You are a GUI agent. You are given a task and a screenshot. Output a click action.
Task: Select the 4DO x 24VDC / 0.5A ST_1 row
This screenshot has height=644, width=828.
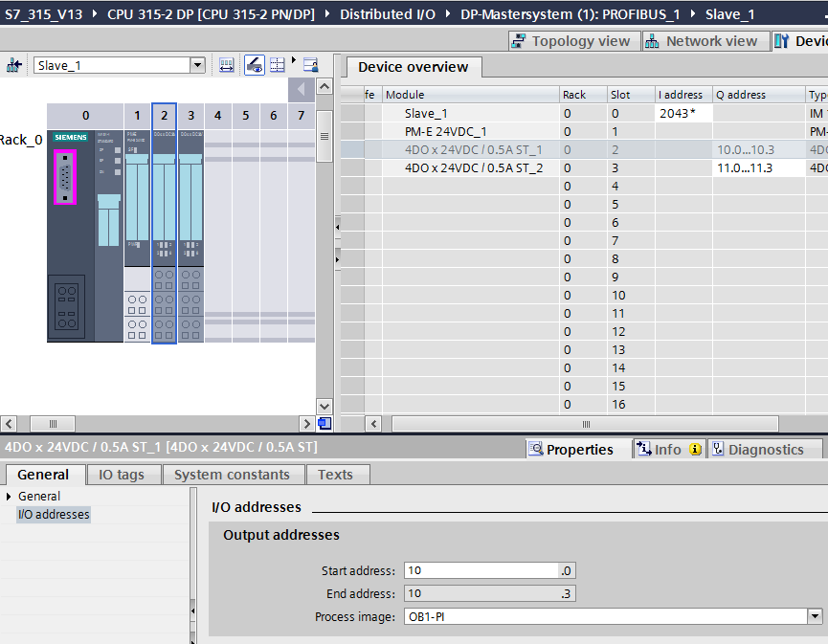[584, 150]
